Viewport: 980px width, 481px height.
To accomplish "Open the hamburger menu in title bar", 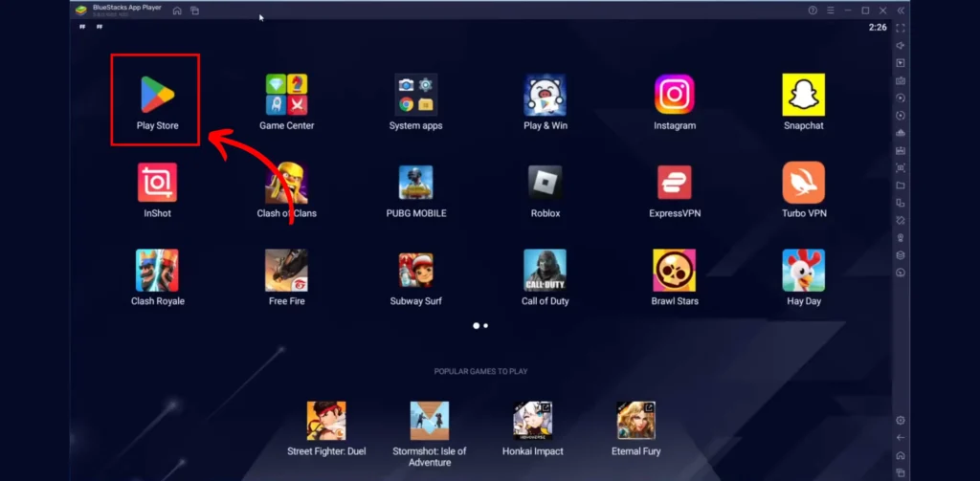I will tap(830, 11).
